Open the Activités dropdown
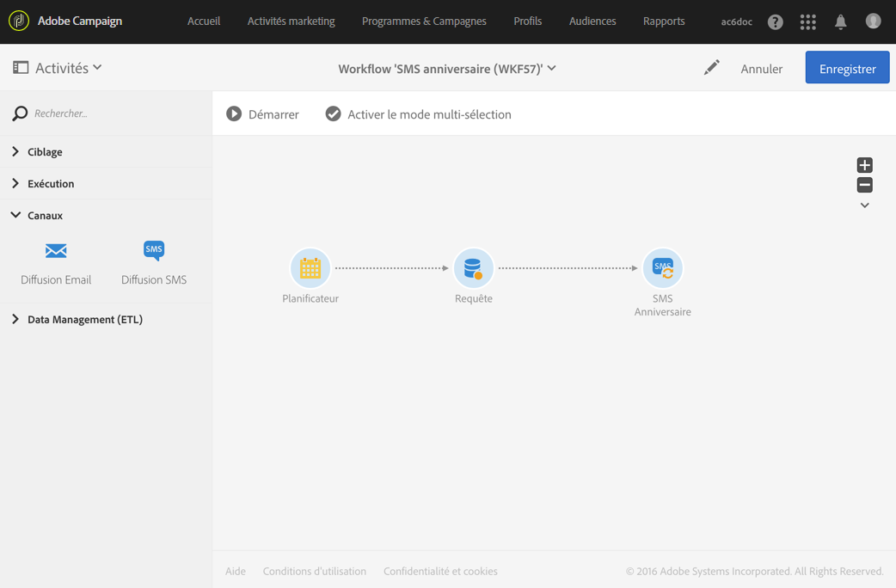The height and width of the screenshot is (588, 896). (x=69, y=68)
